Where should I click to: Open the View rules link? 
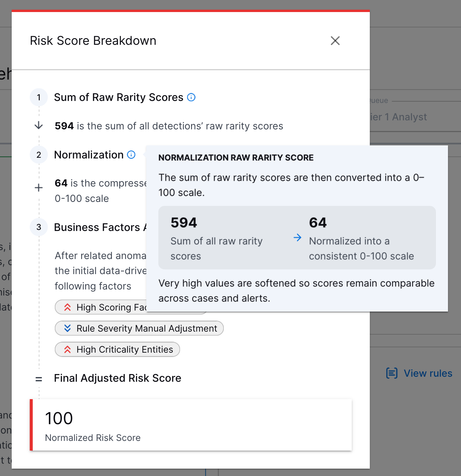428,373
